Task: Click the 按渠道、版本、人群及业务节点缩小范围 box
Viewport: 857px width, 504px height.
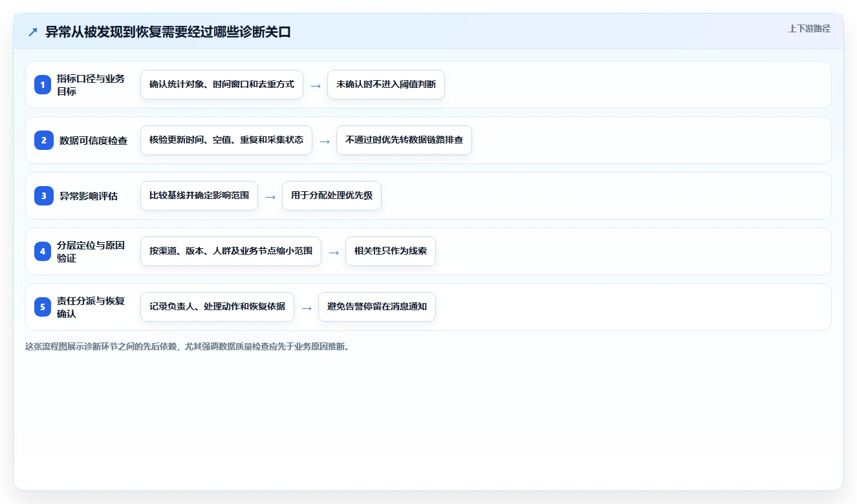Action: pos(231,251)
